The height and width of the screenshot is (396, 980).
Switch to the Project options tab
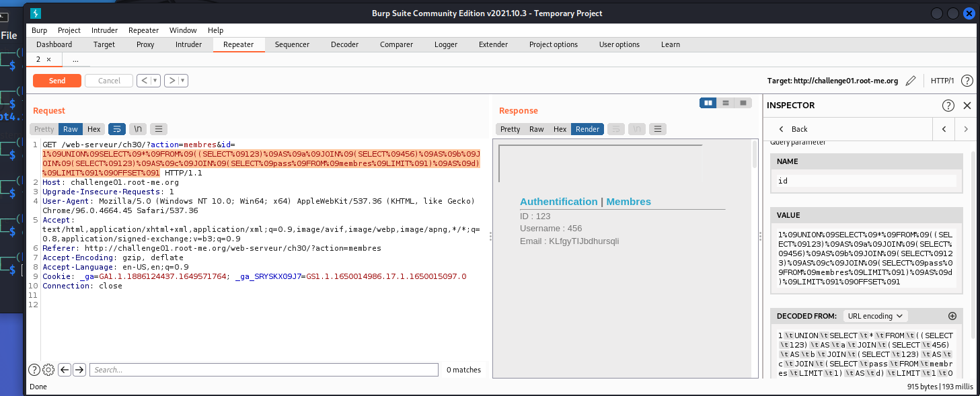coord(553,44)
